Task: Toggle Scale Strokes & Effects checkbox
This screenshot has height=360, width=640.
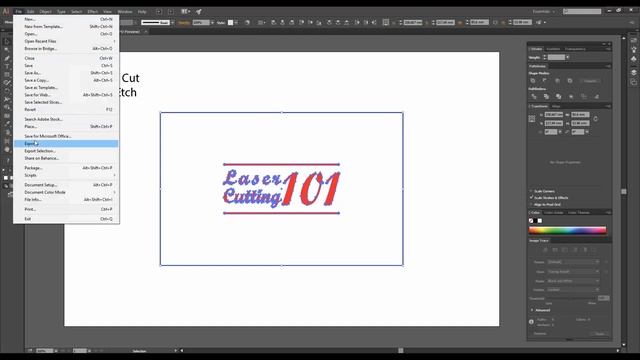Action: click(531, 198)
